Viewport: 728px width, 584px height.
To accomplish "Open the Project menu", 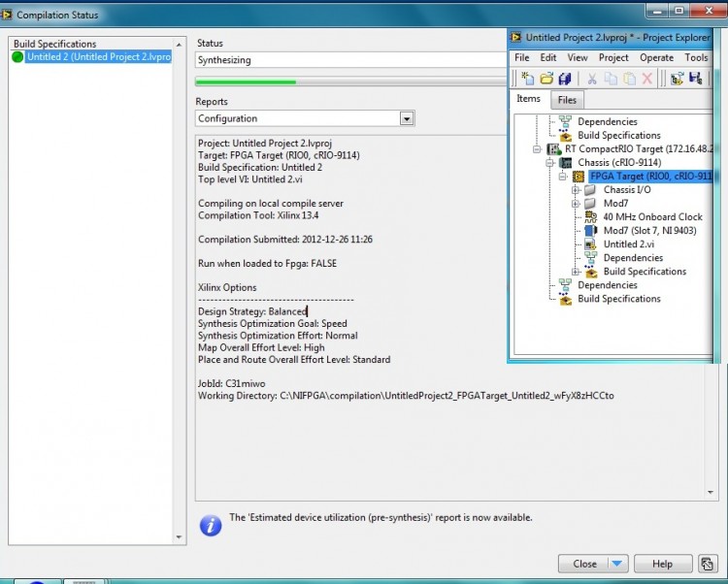I will pyautogui.click(x=613, y=57).
